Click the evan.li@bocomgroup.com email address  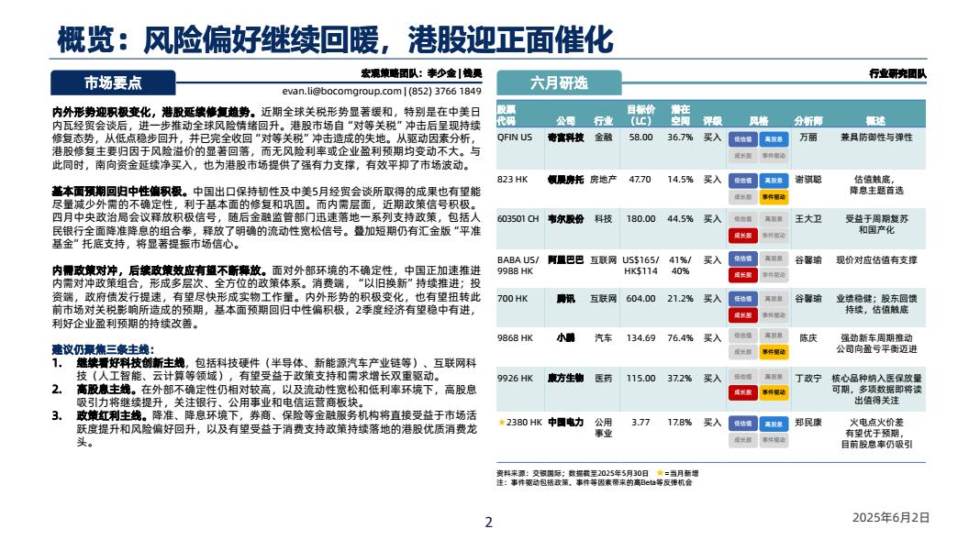coord(341,91)
